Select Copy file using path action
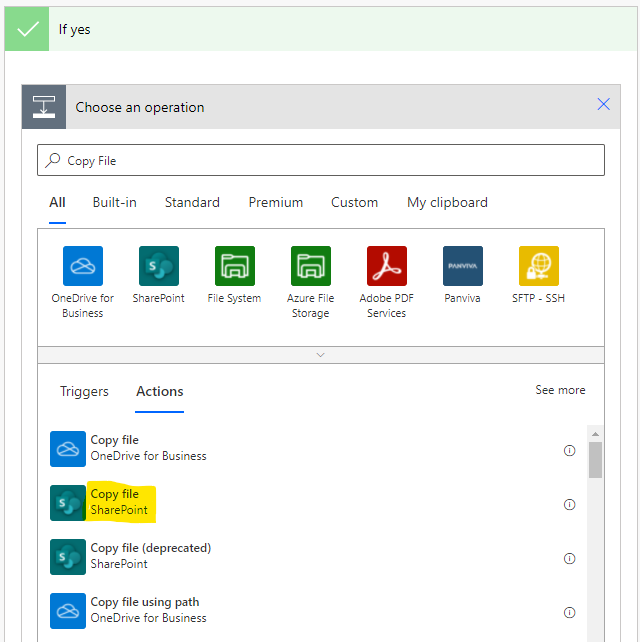Viewport: 640px width, 642px height. point(313,611)
